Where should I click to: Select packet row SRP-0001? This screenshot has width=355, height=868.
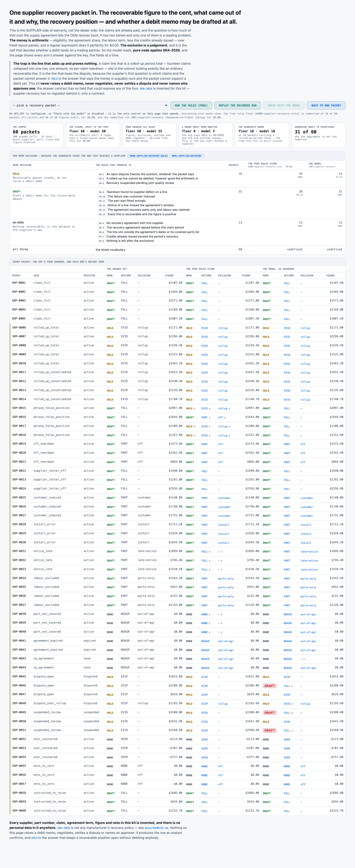177,283
